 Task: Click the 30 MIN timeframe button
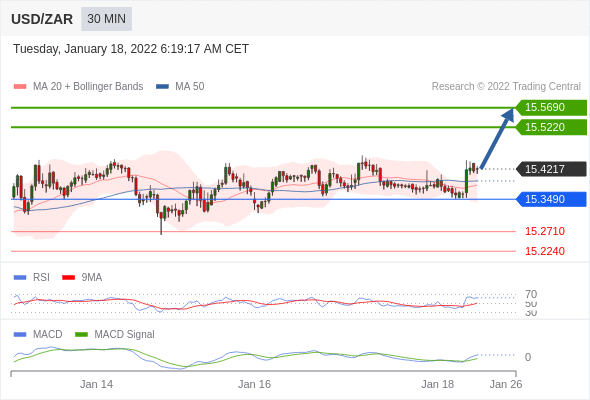(106, 19)
